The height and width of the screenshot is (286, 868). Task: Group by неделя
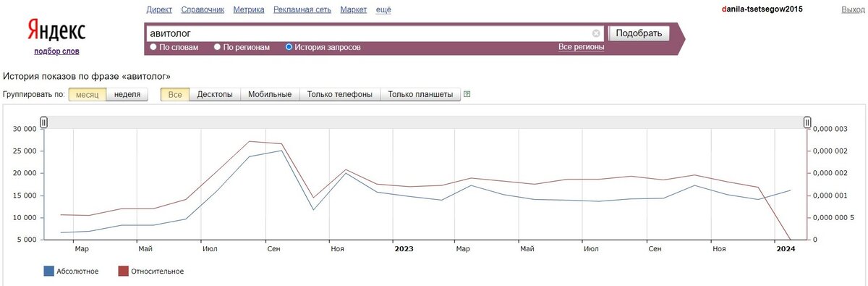click(x=127, y=94)
